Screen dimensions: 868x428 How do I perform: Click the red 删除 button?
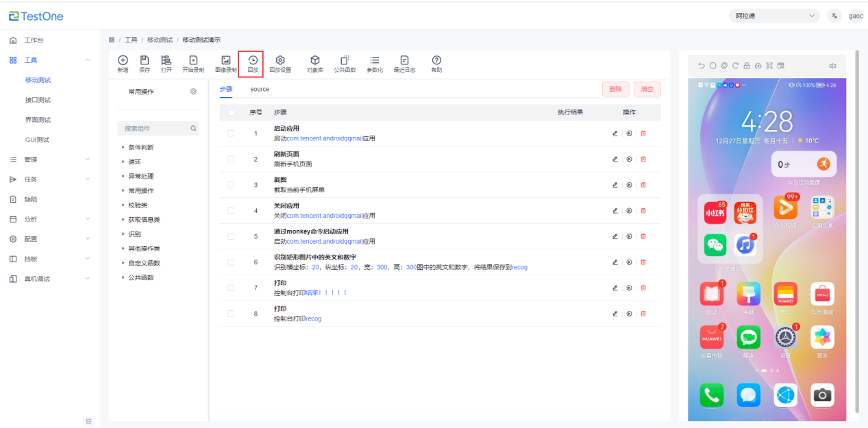click(x=615, y=89)
